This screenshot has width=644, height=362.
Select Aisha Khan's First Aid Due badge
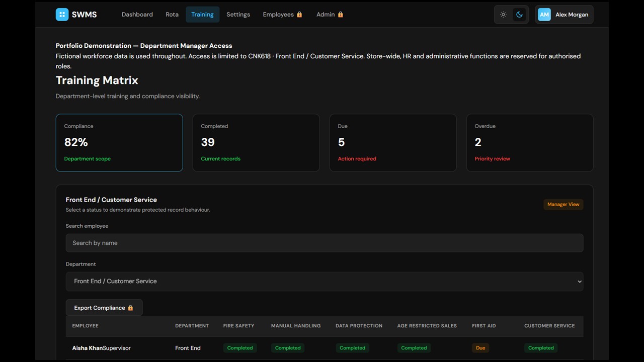tap(480, 348)
